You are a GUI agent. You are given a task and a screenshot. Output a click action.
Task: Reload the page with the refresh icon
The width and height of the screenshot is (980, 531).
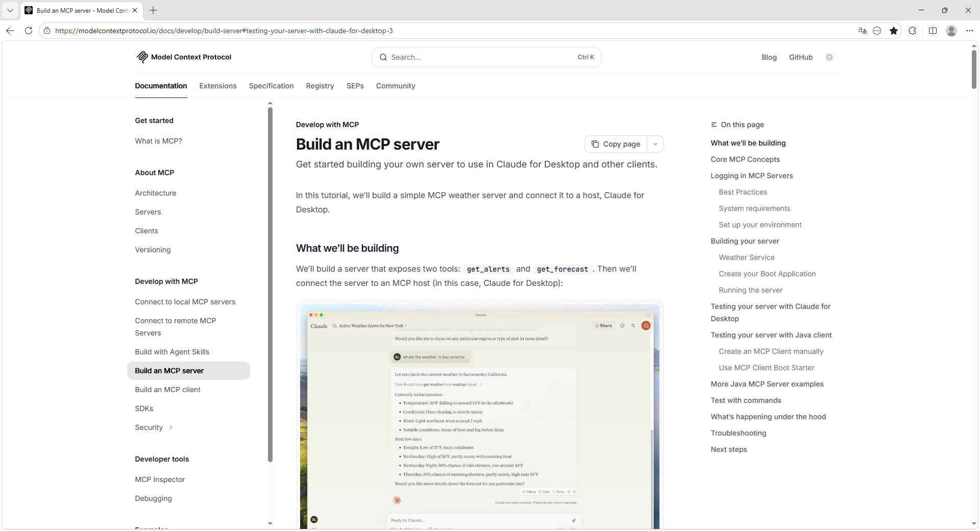(29, 31)
